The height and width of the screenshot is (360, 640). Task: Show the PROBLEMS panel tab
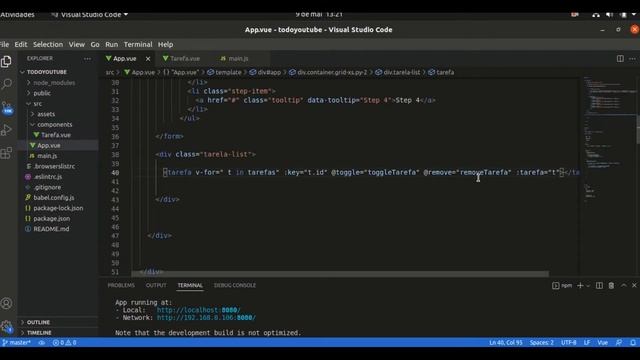[121, 285]
